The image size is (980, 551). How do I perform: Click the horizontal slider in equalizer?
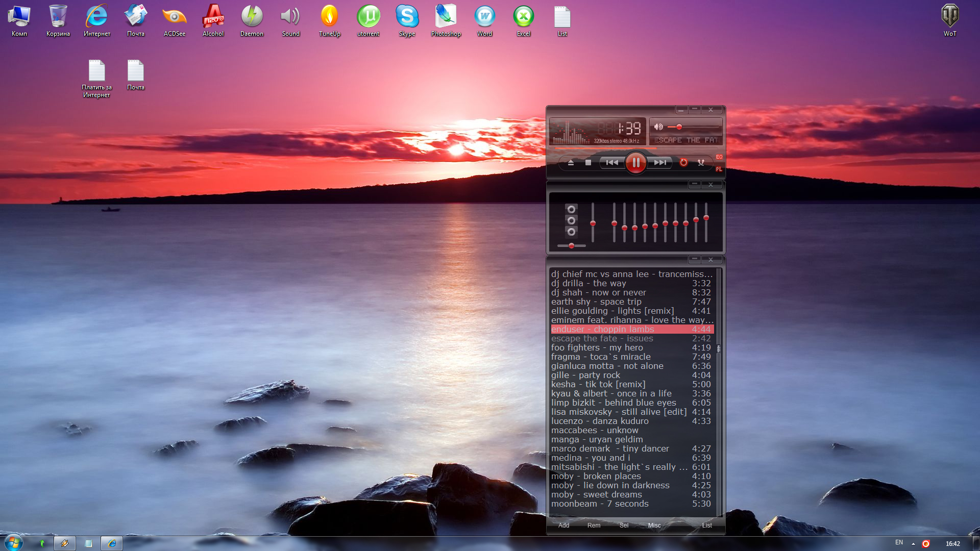571,246
